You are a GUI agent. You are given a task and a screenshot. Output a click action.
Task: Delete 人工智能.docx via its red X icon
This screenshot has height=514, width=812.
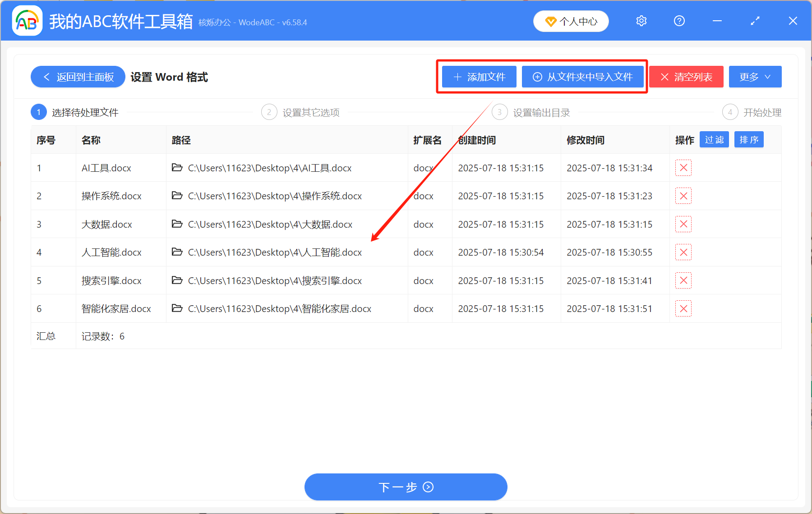(x=683, y=252)
